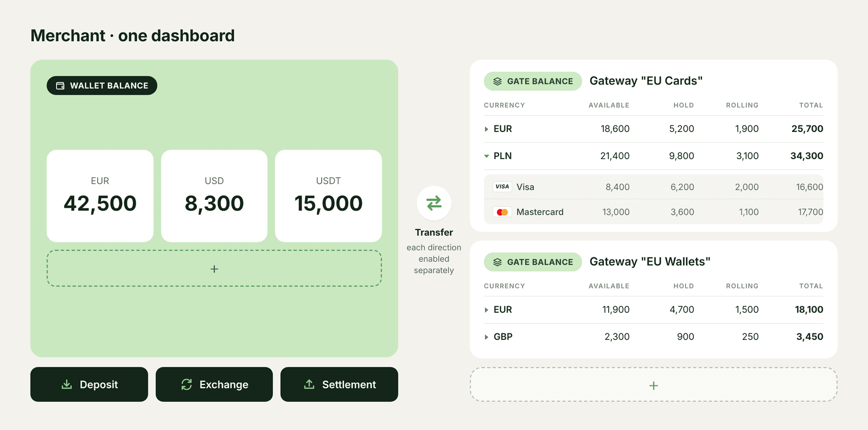Click the Transfer label text
868x430 pixels.
point(434,232)
